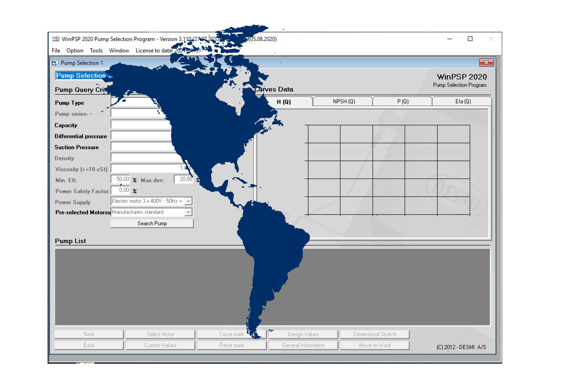The image size is (570, 371).
Task: Open the Option menu
Action: tap(75, 51)
